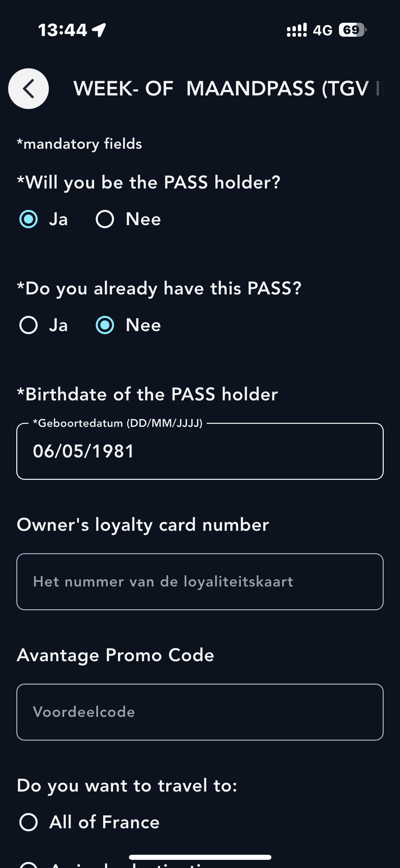Tap the cellular signal bars icon

297,30
